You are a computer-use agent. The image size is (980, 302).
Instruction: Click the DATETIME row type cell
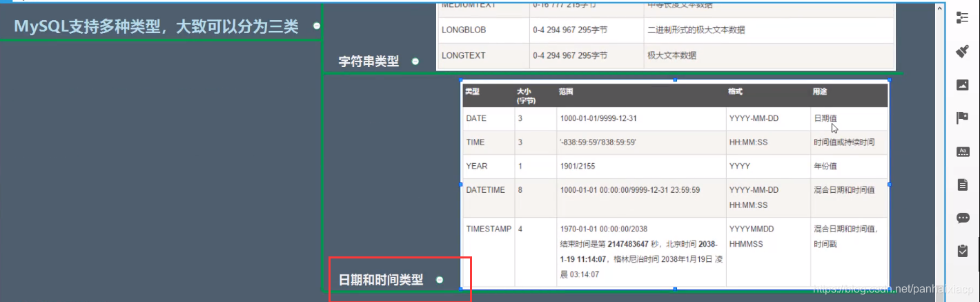coord(489,197)
